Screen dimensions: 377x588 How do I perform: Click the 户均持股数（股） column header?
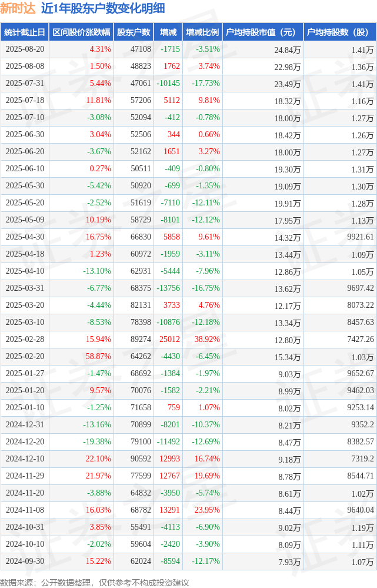click(340, 32)
